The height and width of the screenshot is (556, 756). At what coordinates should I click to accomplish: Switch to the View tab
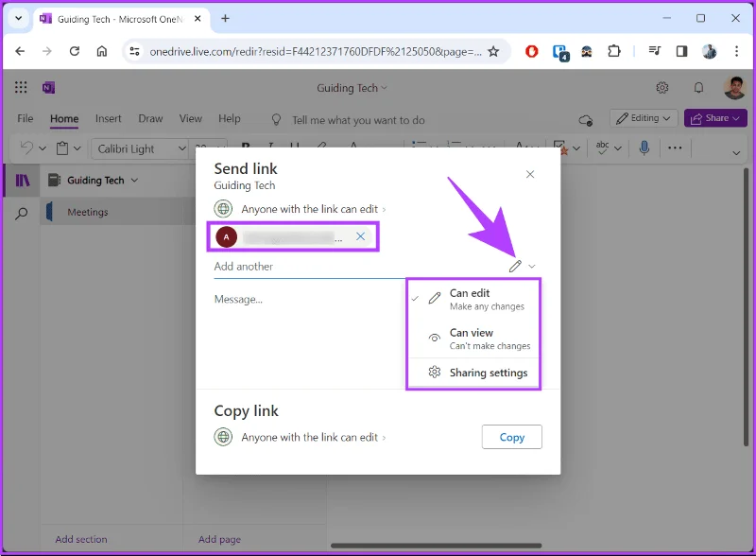click(191, 119)
